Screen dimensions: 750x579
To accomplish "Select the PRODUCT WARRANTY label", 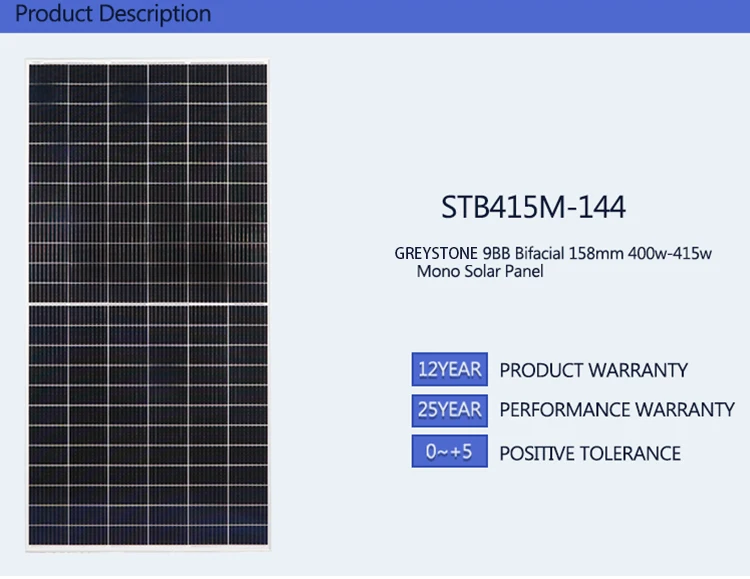I will click(593, 370).
